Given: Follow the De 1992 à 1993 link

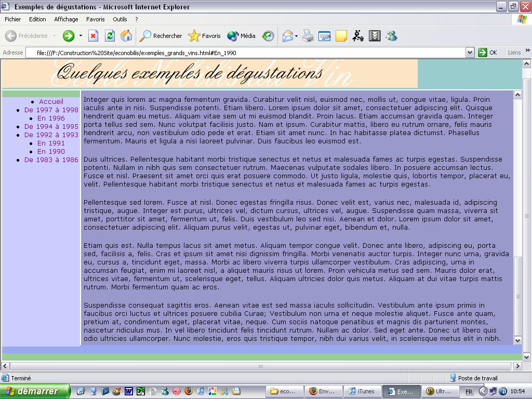Looking at the screenshot, I should (51, 135).
